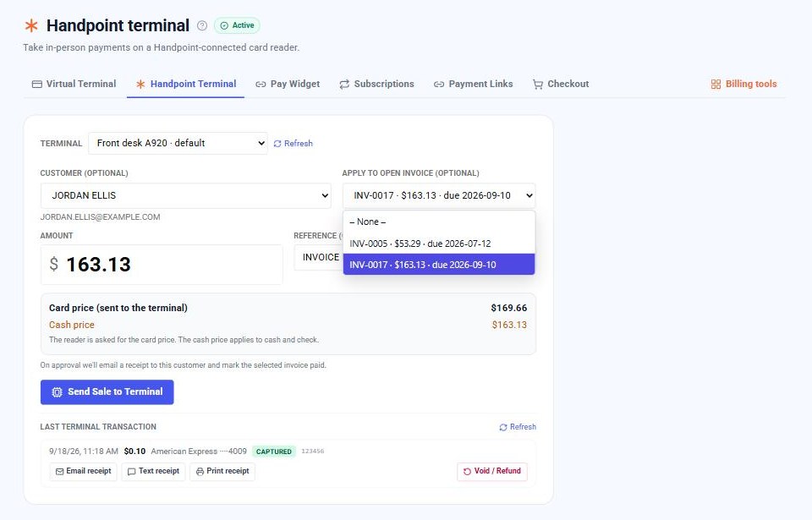Click the transaction code 123456

click(x=313, y=452)
